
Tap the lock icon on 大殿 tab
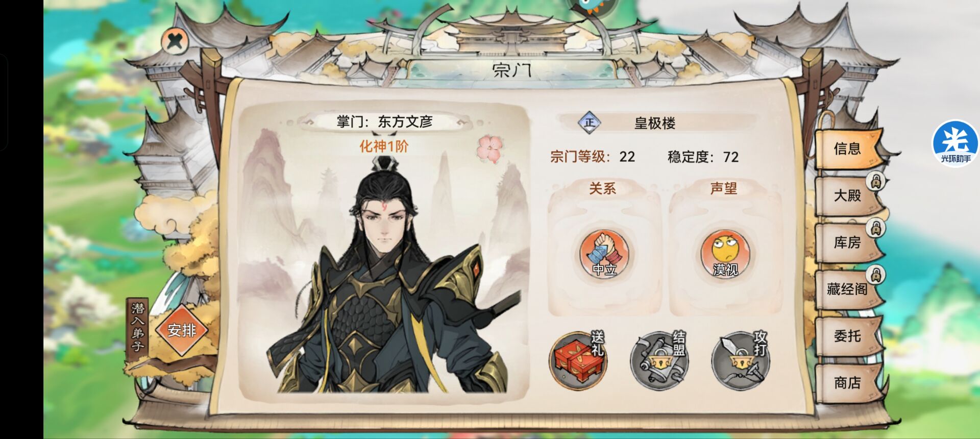pyautogui.click(x=876, y=181)
